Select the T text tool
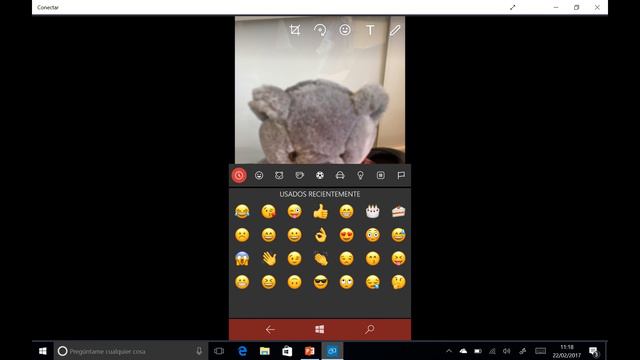 click(x=370, y=30)
